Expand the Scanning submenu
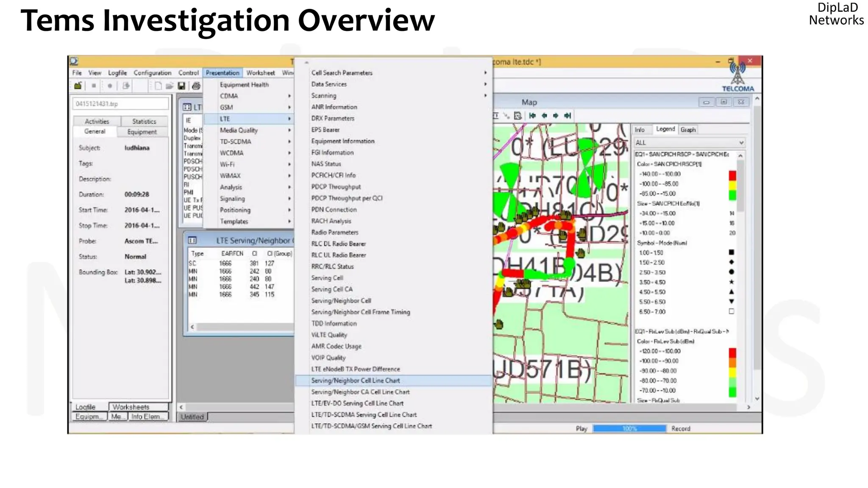The height and width of the screenshot is (488, 868). [x=394, y=96]
